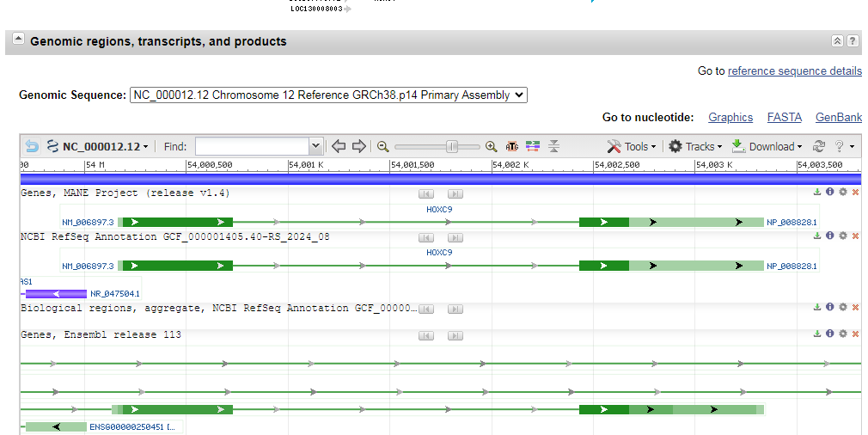Open the Download menu
Viewport: 868px width, 435px height.
pyautogui.click(x=767, y=147)
